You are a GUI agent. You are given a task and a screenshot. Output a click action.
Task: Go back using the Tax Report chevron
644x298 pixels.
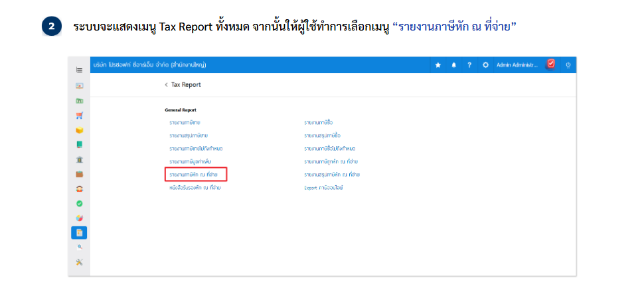click(167, 85)
